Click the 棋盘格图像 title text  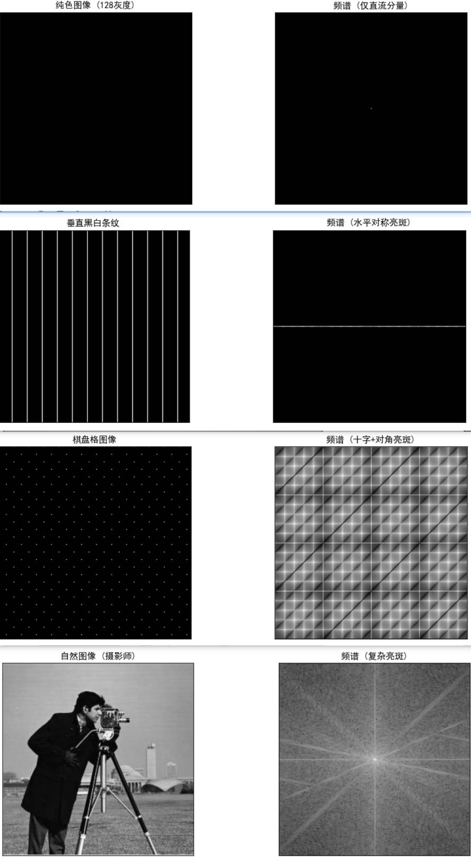(94, 439)
